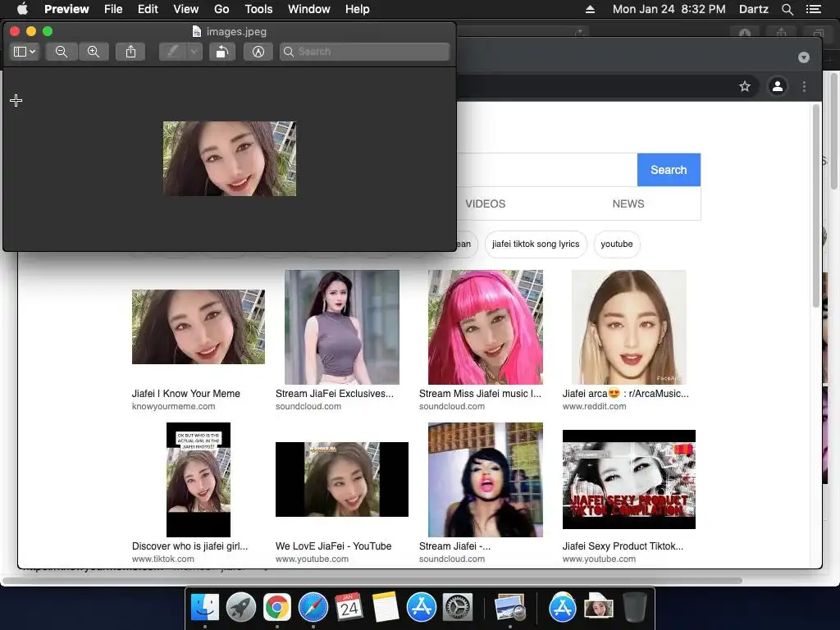Click the www.tiktok.com source text
840x630 pixels.
point(163,559)
